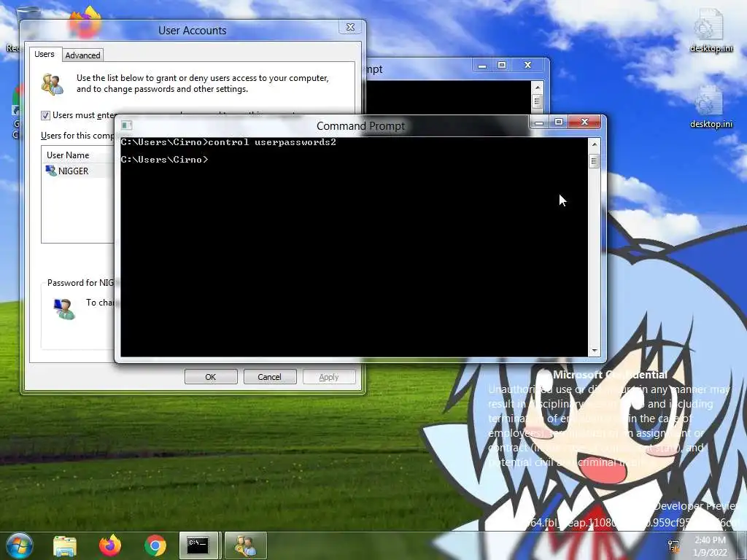
Task: Click the front Command Prompt title text
Action: click(360, 125)
